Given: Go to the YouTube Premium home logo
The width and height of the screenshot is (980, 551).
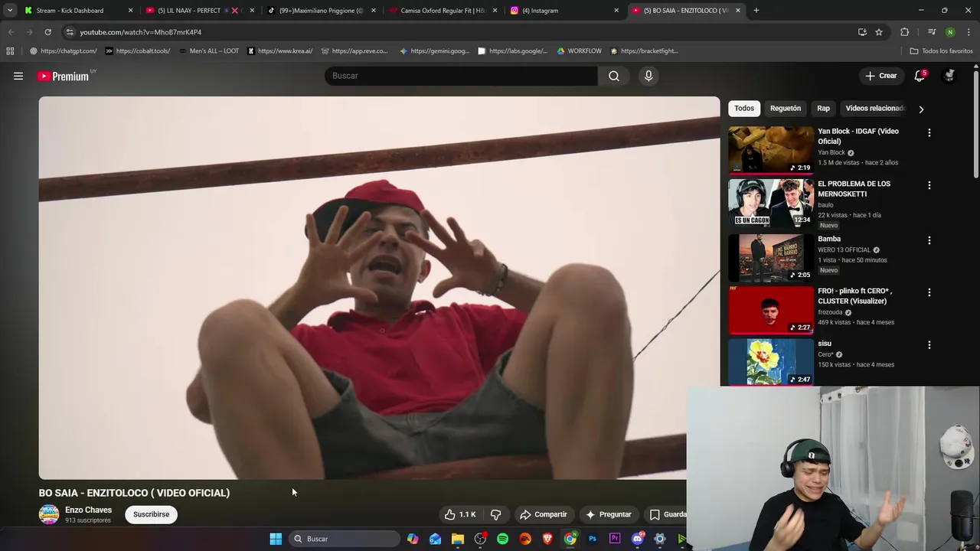Looking at the screenshot, I should [63, 76].
